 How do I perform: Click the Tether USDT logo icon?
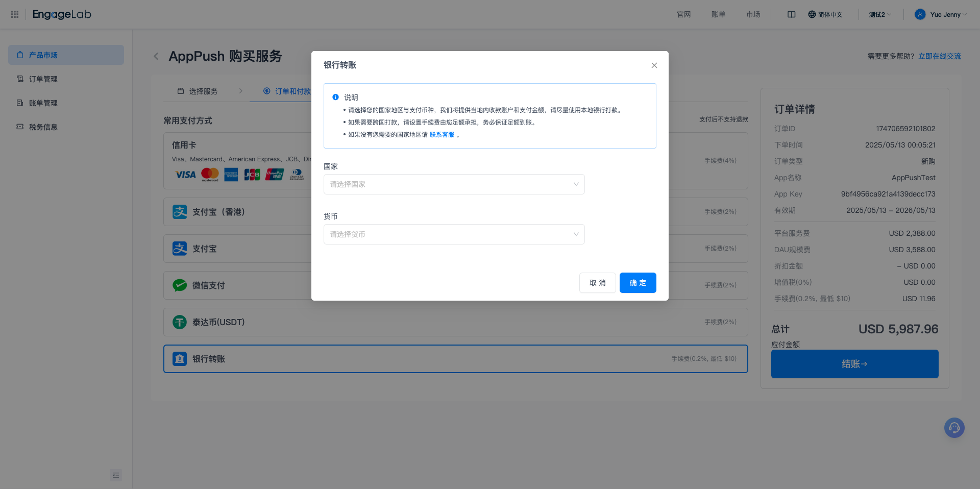[180, 322]
